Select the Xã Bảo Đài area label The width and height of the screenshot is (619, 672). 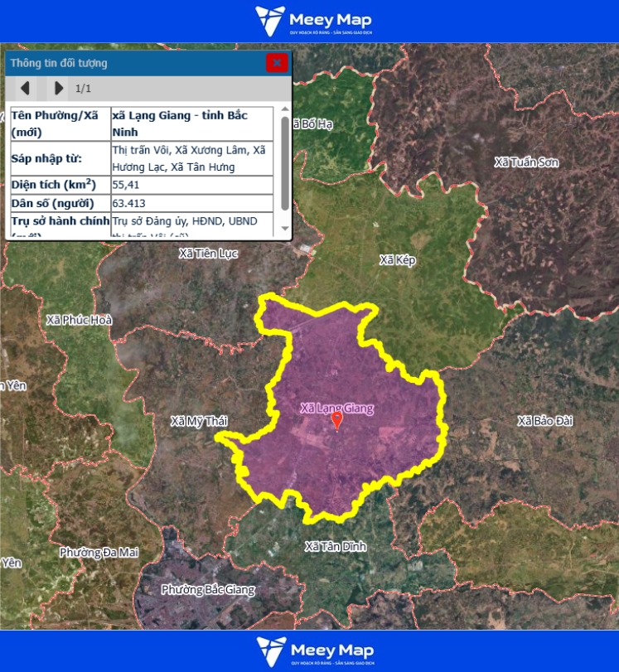click(544, 421)
